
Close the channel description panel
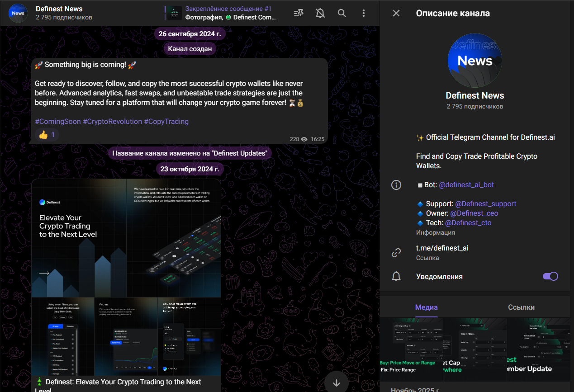click(396, 13)
